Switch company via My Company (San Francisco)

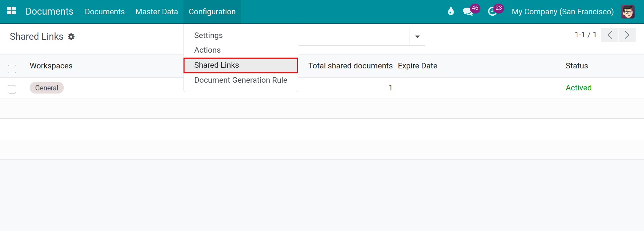pyautogui.click(x=562, y=12)
